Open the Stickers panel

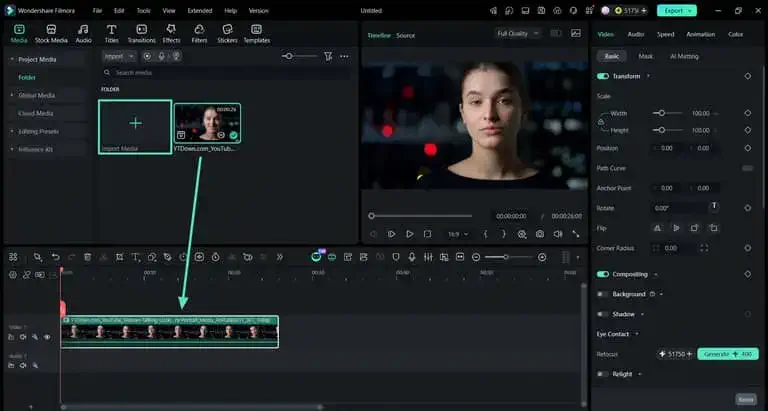(x=227, y=34)
